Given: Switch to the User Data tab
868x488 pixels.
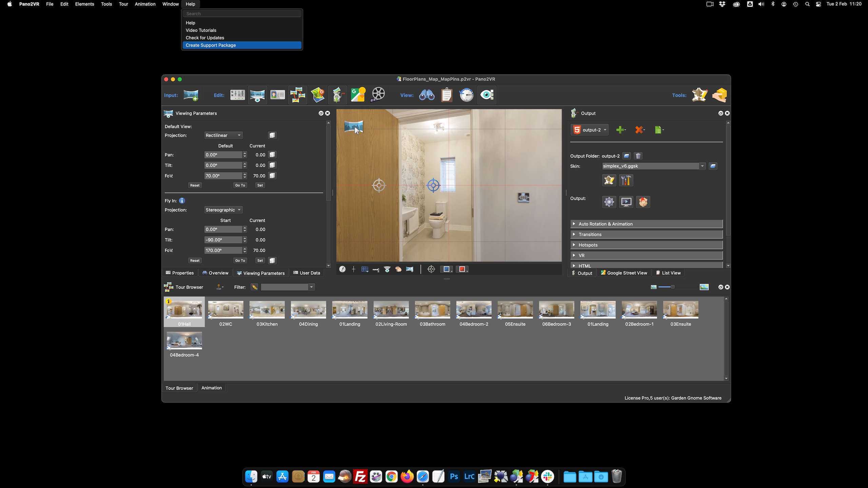Looking at the screenshot, I should point(307,273).
